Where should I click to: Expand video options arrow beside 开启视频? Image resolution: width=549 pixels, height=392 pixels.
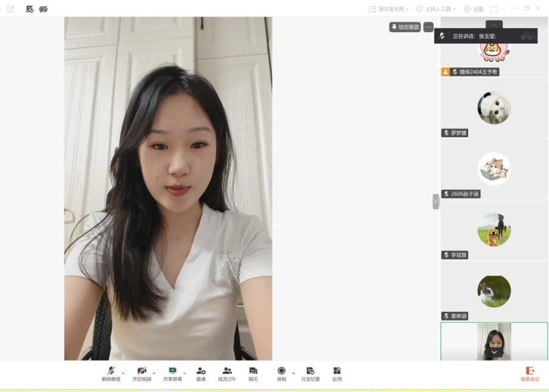click(154, 373)
